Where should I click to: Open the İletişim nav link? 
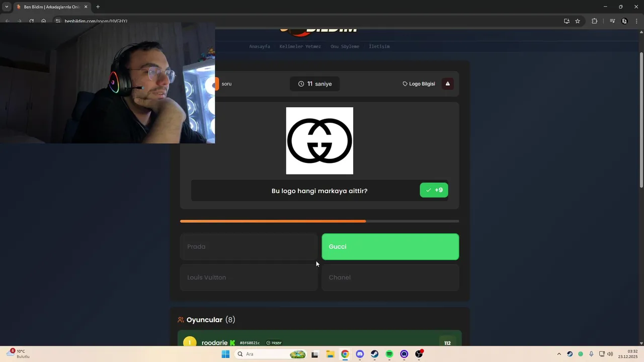379,46
